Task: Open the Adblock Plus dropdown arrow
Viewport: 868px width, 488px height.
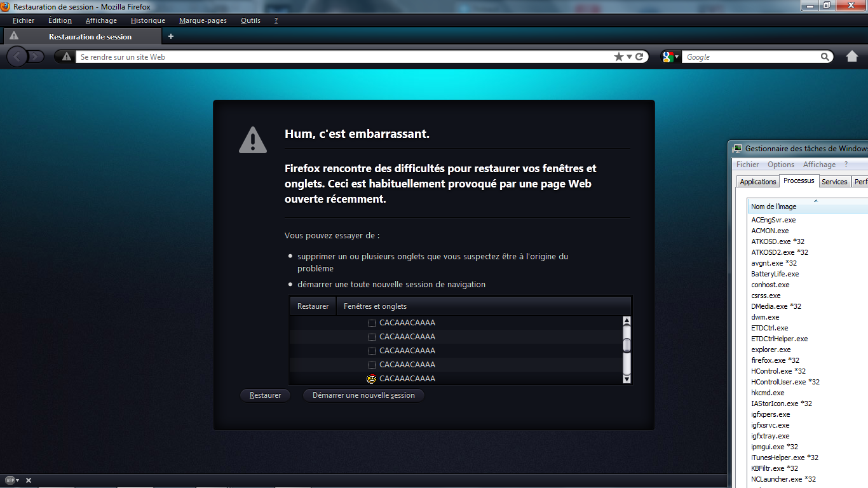Action: point(18,480)
